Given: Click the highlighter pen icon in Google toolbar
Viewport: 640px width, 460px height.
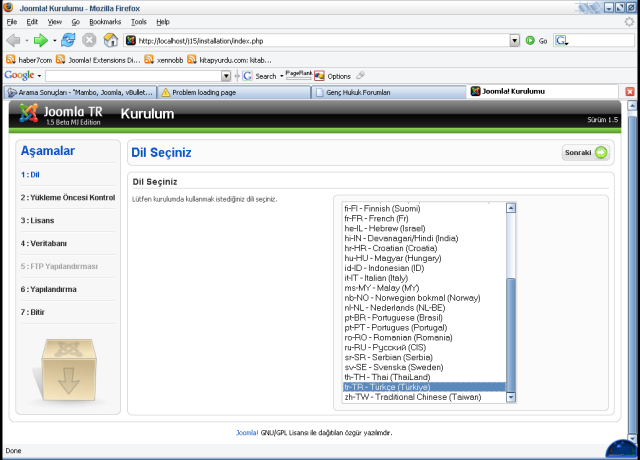Looking at the screenshot, I should point(360,75).
